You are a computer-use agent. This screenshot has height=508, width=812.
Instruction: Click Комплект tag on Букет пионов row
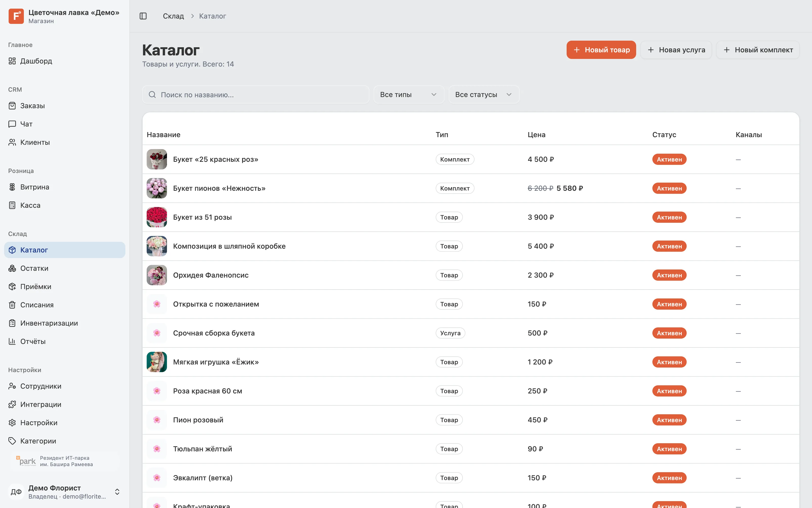click(x=455, y=188)
